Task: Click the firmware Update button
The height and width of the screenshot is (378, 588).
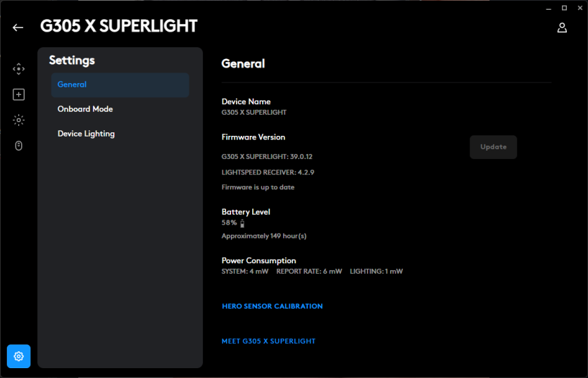Action: point(493,147)
